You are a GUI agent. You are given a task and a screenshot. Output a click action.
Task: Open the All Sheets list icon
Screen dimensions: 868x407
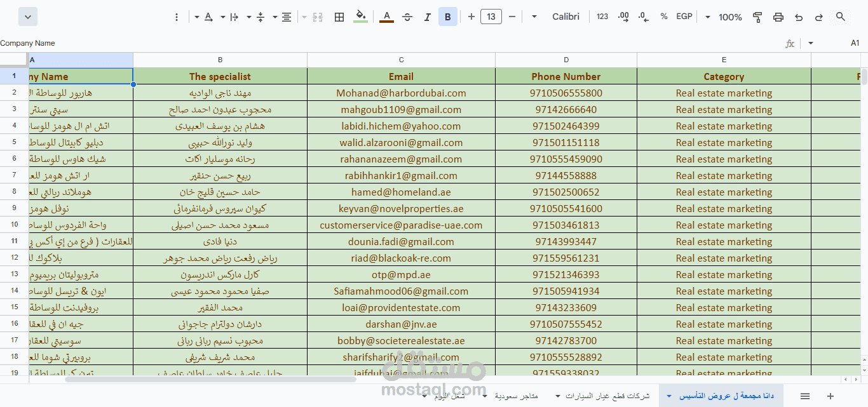tap(805, 396)
